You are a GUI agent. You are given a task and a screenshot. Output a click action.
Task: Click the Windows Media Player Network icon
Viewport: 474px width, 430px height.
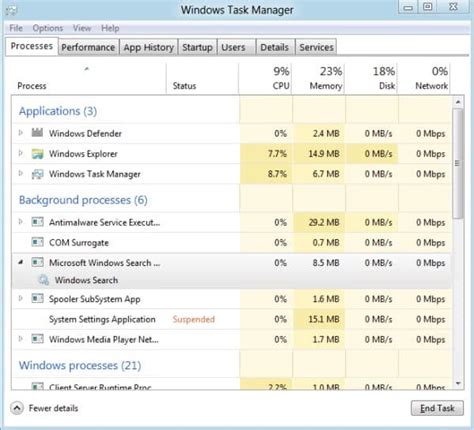(37, 339)
